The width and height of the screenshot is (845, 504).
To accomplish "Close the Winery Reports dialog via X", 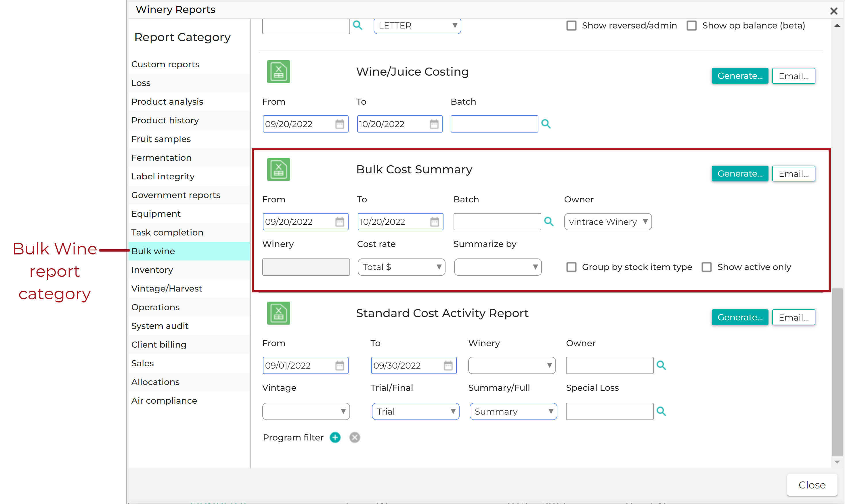I will tap(833, 11).
